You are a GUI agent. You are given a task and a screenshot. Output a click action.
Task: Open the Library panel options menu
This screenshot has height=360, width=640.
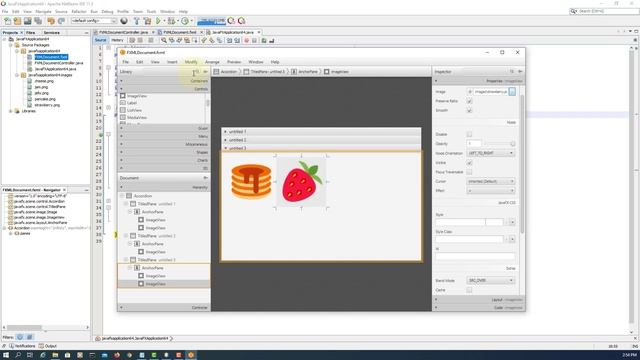point(205,72)
